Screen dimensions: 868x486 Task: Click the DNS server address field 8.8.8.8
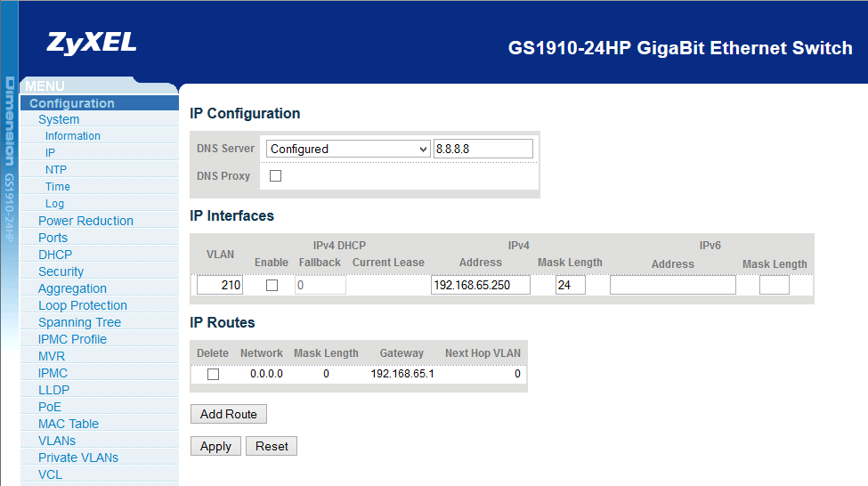pyautogui.click(x=483, y=149)
